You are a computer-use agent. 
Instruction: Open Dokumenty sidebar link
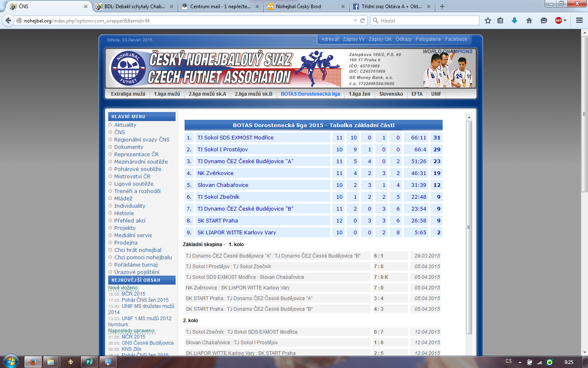(129, 147)
